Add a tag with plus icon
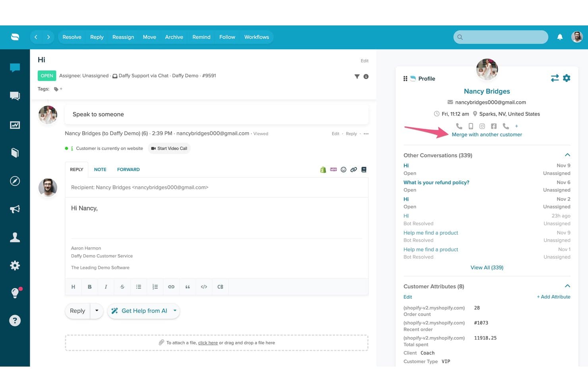 tap(61, 89)
